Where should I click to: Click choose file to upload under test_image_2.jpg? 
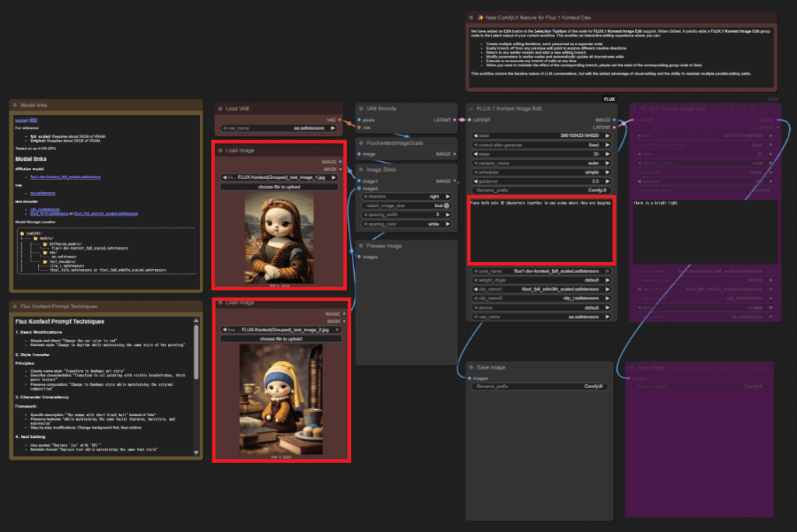281,339
